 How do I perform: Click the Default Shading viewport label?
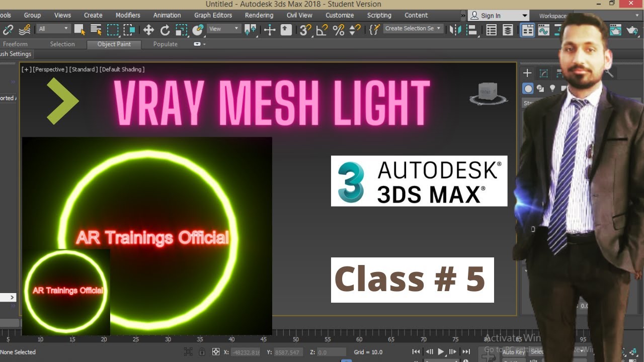point(122,69)
